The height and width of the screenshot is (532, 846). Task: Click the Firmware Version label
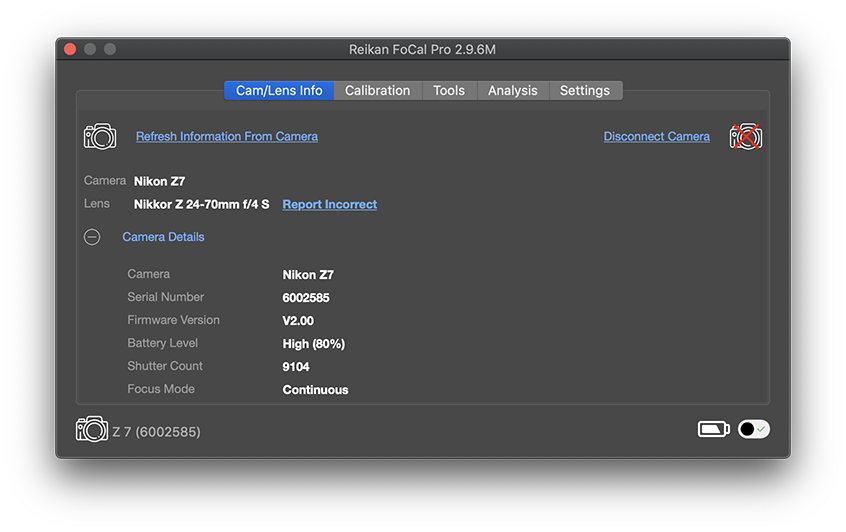pos(173,320)
